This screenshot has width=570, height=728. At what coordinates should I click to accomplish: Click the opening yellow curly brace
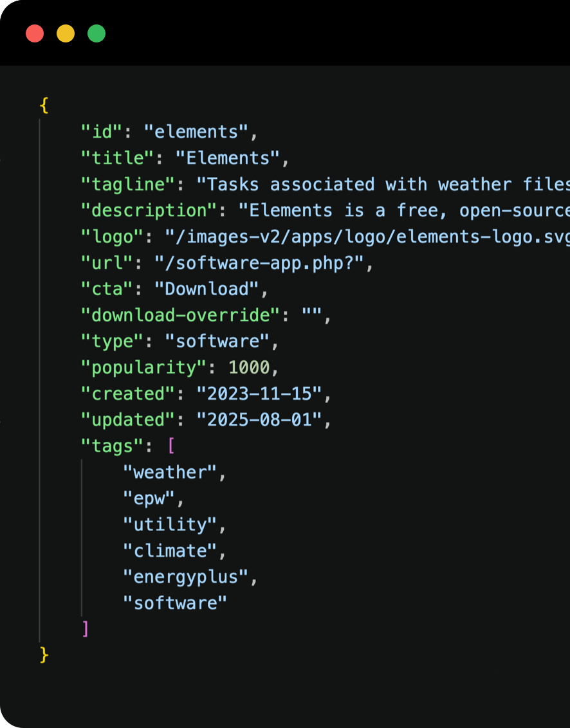pos(44,106)
